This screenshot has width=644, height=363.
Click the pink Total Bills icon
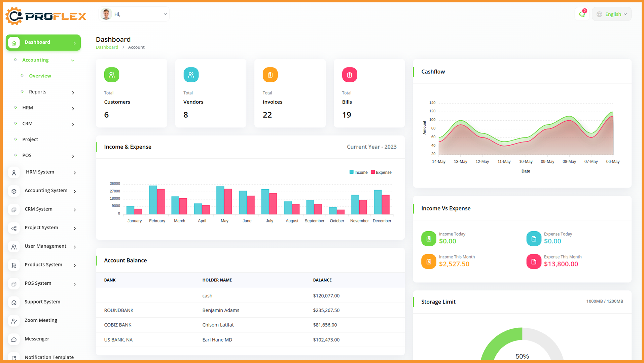[x=350, y=75]
